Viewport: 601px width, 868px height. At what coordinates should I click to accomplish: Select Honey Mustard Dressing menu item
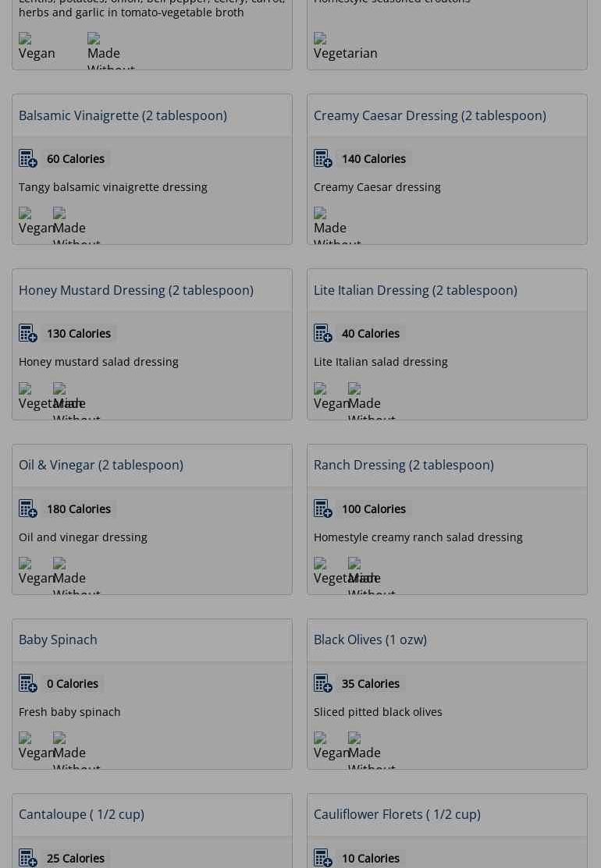click(136, 290)
